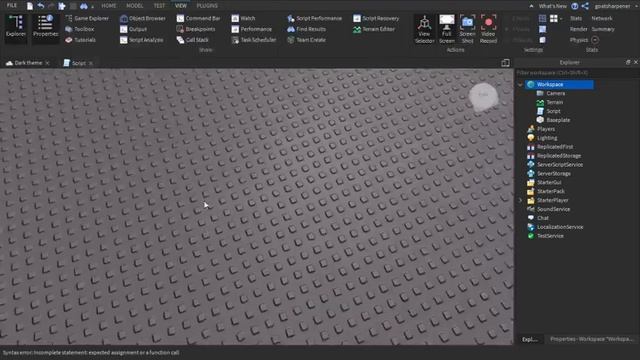
Task: Open the Call Stack window
Action: [x=193, y=40]
